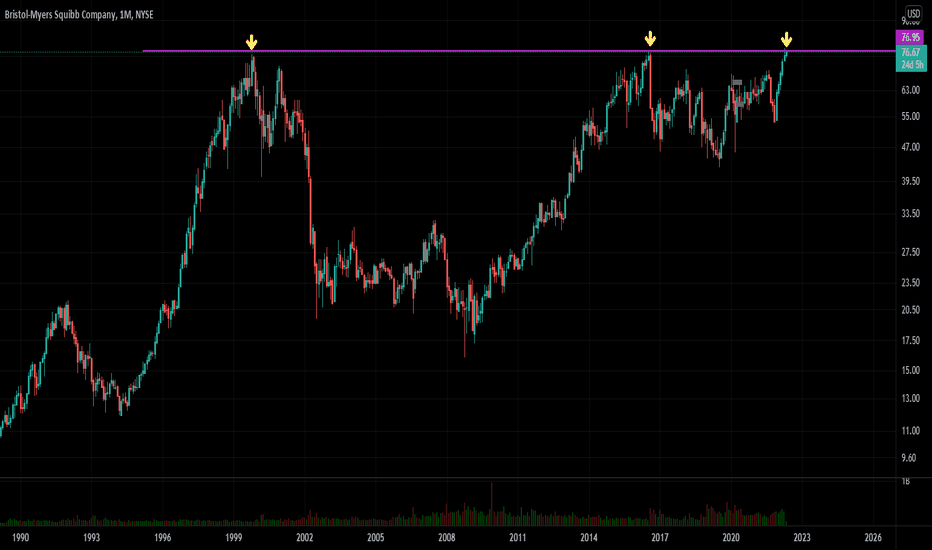Viewport: 932px width, 550px height.
Task: Click the 2005 label on time axis
Action: tap(376, 538)
